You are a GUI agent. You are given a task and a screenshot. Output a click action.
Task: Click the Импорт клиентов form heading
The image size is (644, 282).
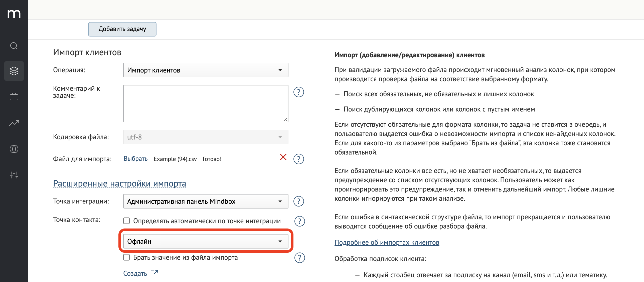click(x=87, y=52)
